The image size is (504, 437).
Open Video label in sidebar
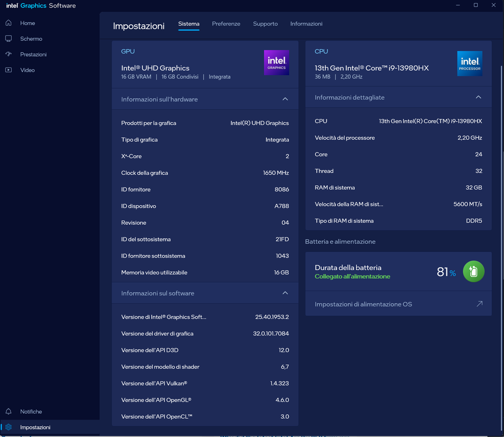click(27, 70)
